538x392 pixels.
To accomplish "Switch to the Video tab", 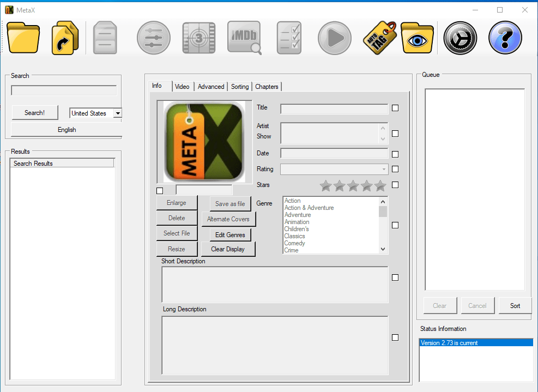I will click(x=182, y=87).
